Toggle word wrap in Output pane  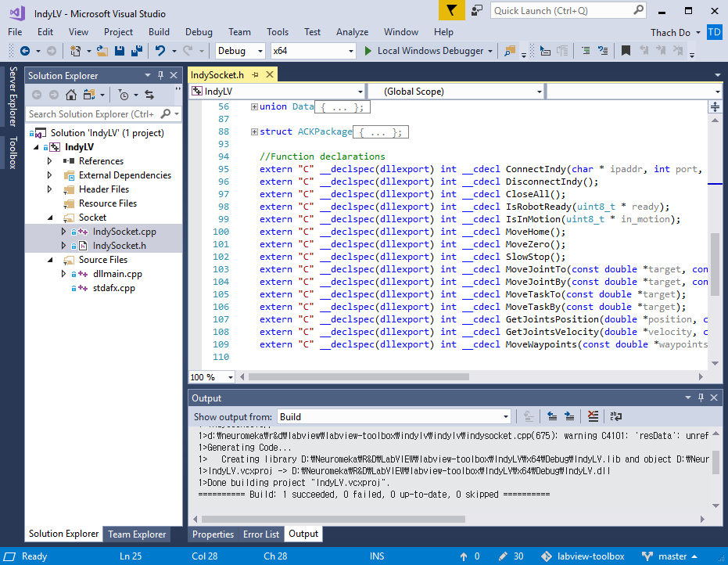616,416
